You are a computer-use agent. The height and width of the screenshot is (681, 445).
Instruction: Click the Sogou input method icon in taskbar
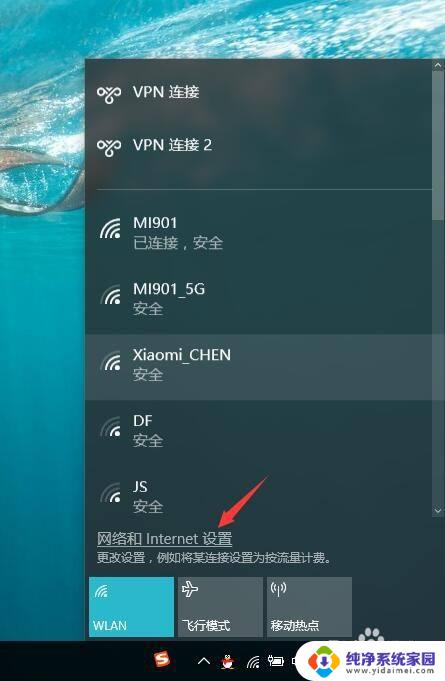point(162,660)
